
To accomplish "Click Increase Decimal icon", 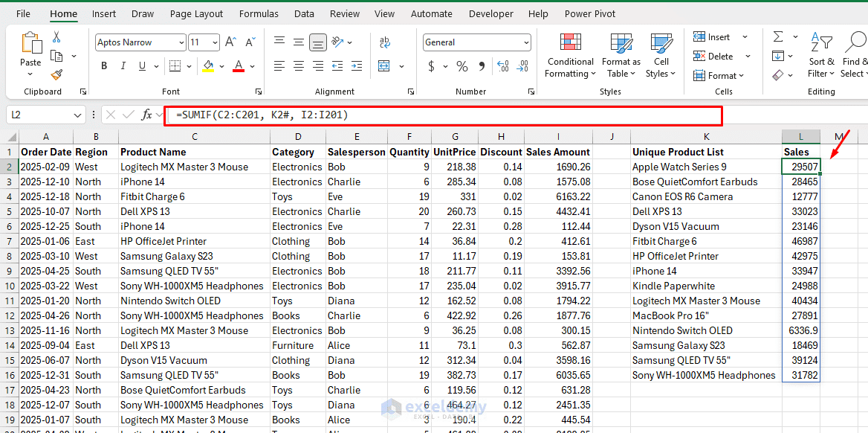I will coord(502,66).
